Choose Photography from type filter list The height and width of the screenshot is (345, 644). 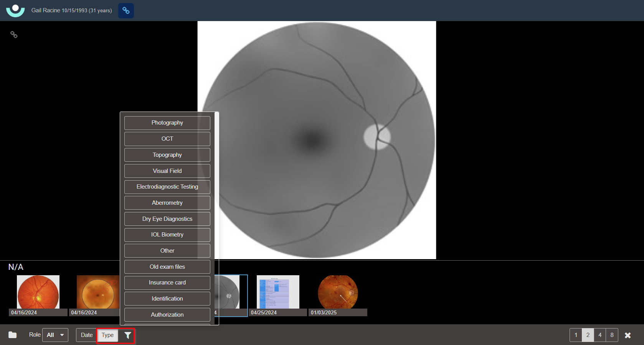click(x=167, y=123)
